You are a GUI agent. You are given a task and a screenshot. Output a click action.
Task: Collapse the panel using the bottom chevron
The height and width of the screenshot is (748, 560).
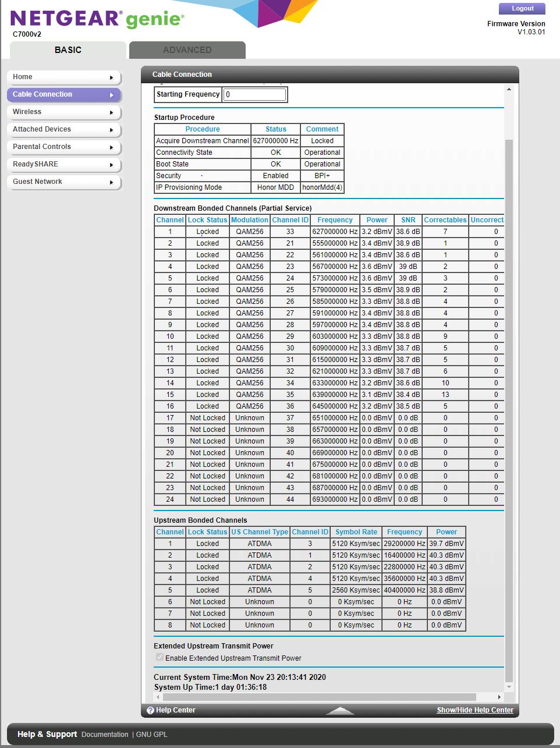340,711
